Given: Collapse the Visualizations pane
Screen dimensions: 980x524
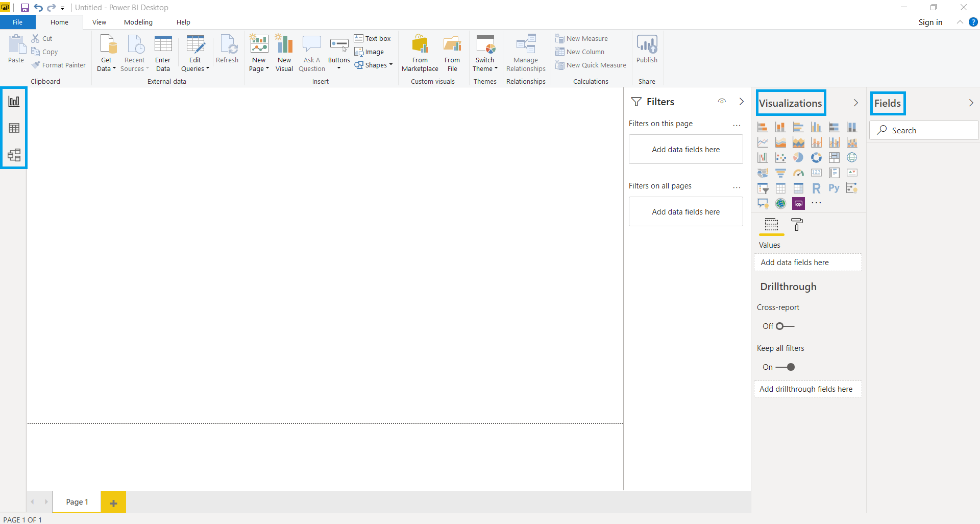Looking at the screenshot, I should tap(856, 103).
